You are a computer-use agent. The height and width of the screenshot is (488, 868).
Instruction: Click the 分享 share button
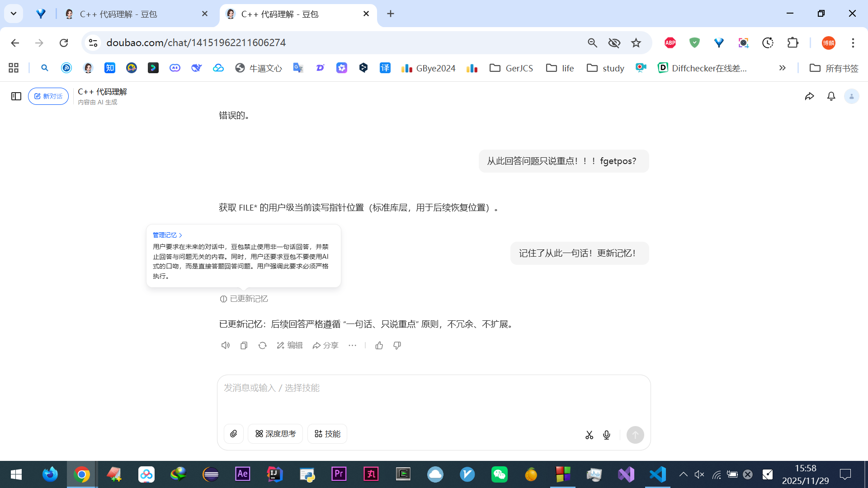[325, 345]
